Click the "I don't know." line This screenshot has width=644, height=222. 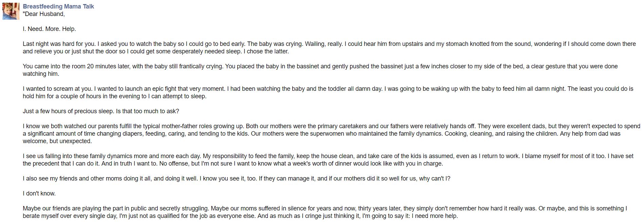39,193
